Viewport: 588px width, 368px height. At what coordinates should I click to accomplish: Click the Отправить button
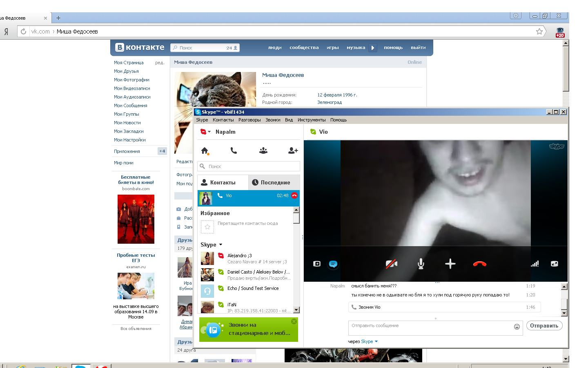[544, 325]
